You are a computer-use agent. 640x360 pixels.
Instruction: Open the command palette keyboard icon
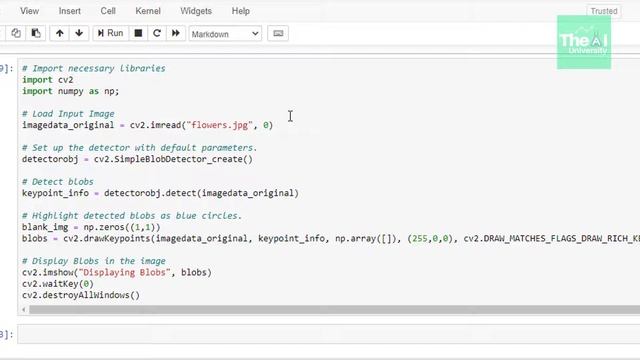tap(278, 33)
